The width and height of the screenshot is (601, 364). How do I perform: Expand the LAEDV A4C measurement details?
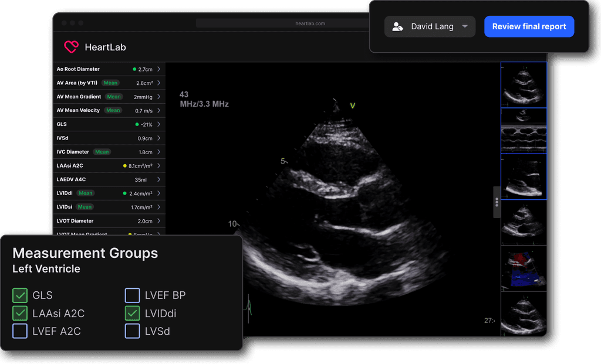click(160, 179)
